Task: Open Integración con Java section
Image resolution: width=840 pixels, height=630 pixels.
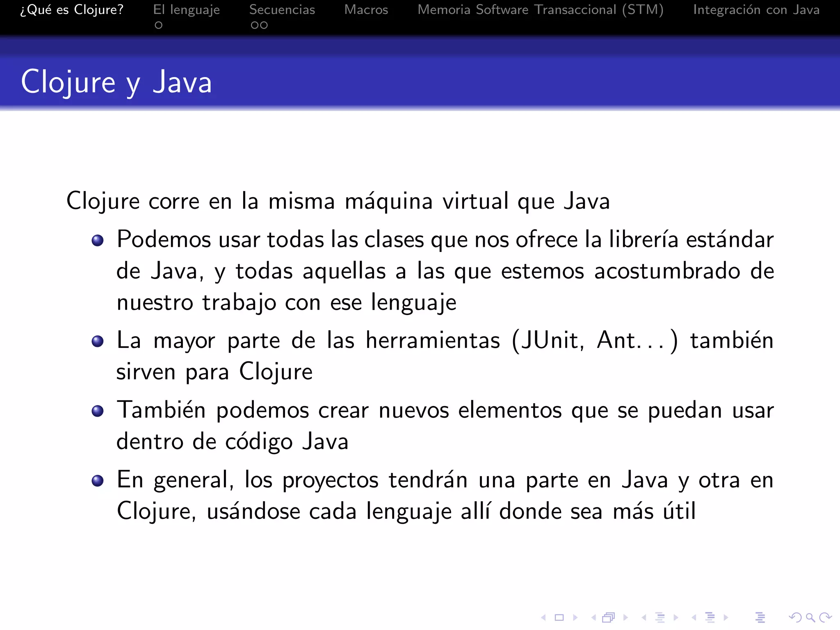Action: pos(756,10)
